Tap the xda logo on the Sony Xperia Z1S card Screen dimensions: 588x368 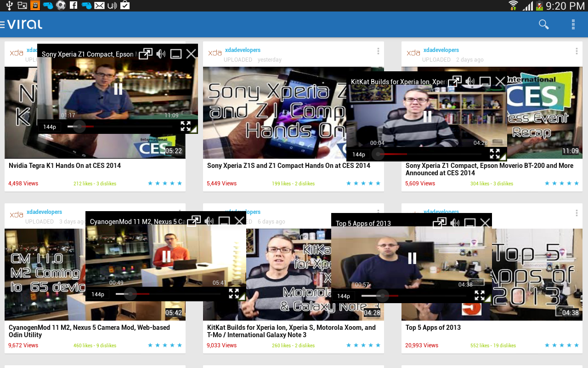215,53
